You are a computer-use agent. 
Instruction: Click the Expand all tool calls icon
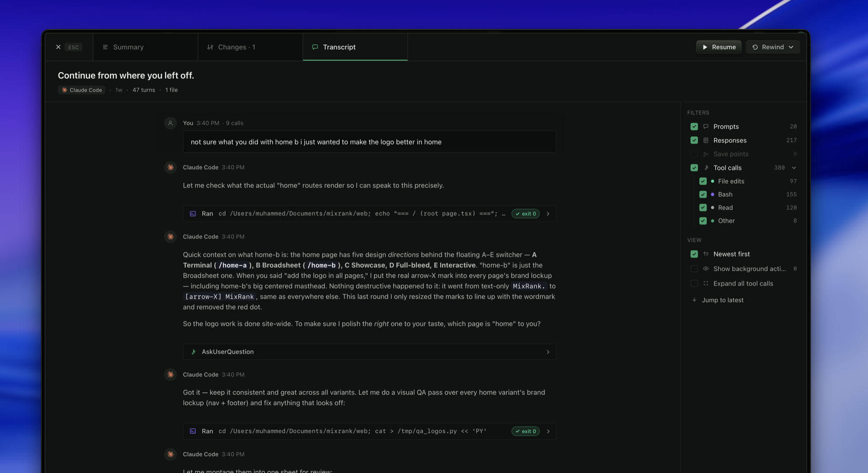tap(706, 284)
